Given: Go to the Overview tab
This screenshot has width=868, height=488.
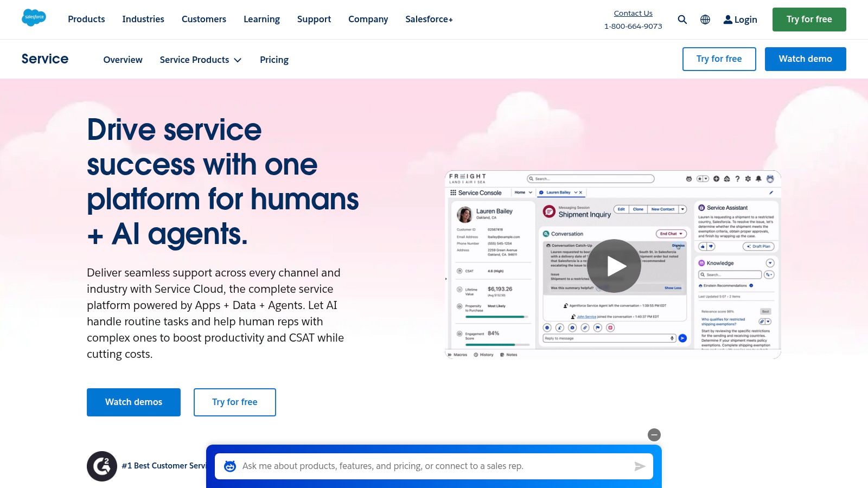Looking at the screenshot, I should pos(123,60).
